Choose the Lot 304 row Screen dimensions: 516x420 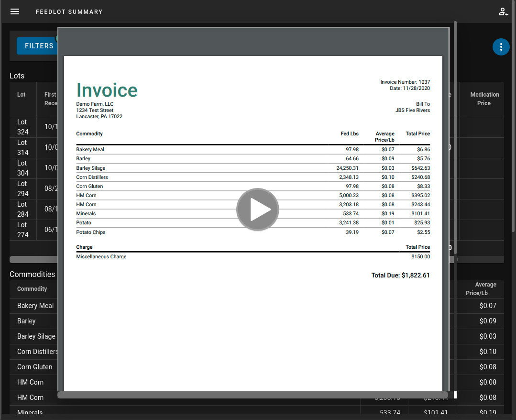coord(23,168)
